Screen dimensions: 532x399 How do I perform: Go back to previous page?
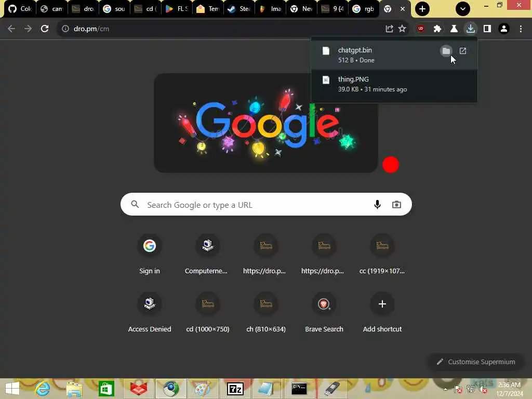(x=11, y=29)
